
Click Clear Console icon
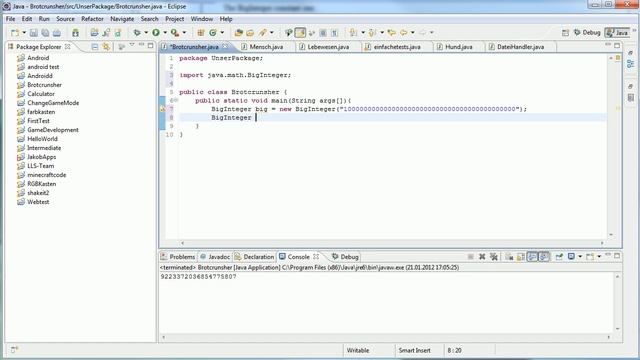[509, 257]
